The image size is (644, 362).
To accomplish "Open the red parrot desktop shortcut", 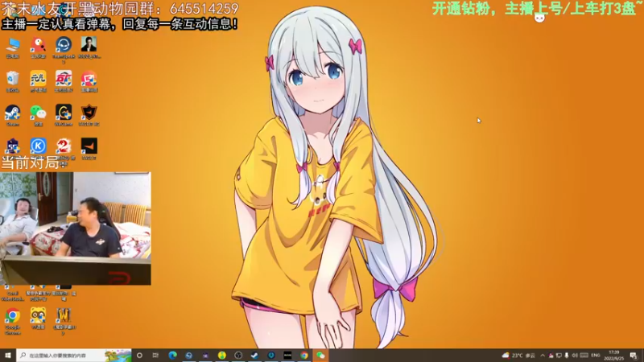I will point(38,45).
